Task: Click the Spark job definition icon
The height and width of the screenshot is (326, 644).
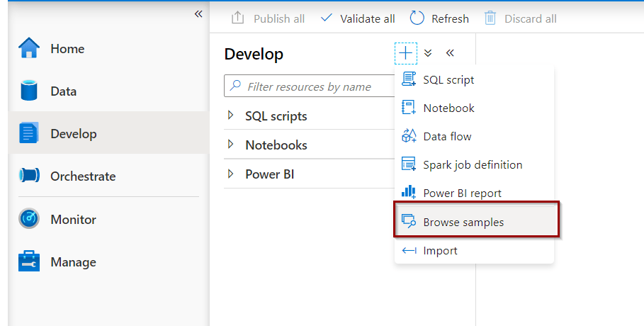Action: (x=409, y=164)
